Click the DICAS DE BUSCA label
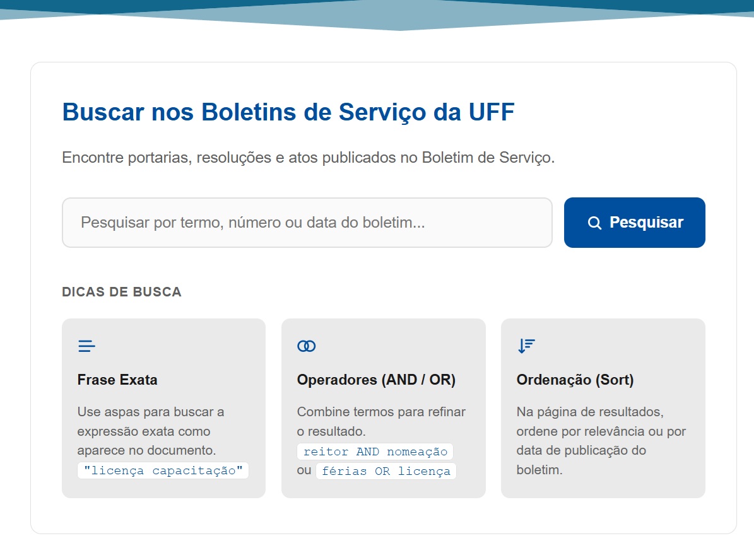Screen dimensions: 754x560 122,292
